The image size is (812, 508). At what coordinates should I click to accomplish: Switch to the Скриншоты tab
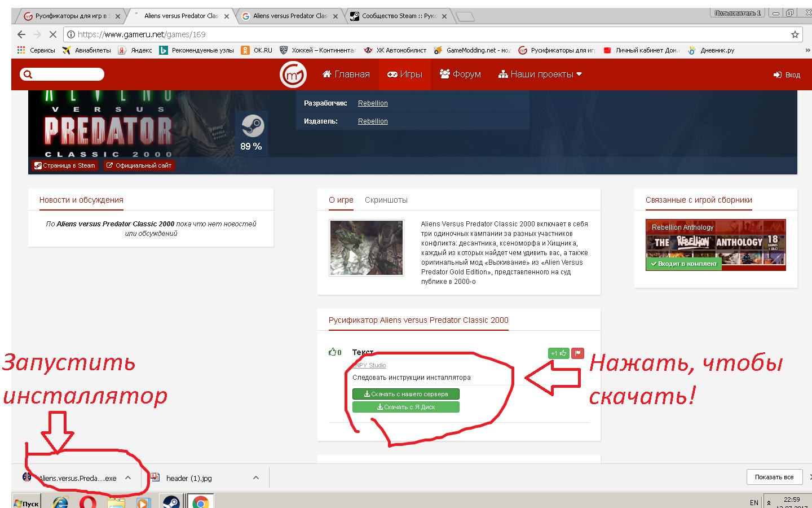coord(386,200)
